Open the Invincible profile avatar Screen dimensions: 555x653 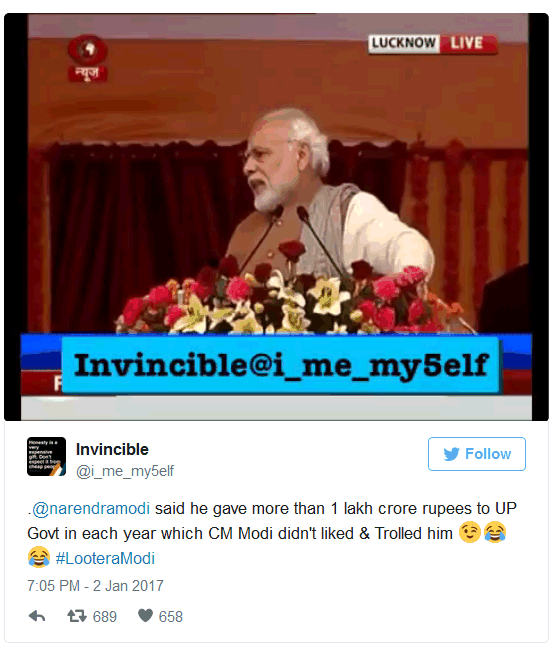pos(46,456)
